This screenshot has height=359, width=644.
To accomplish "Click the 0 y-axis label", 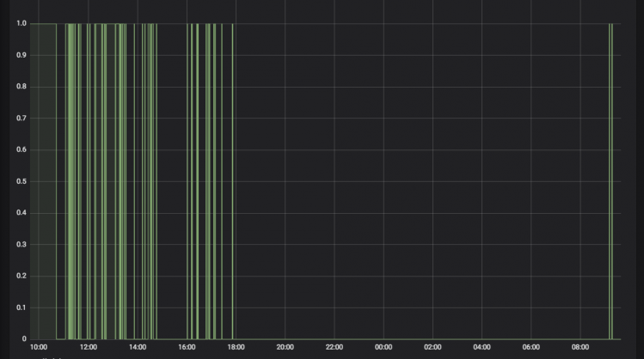I will pos(24,339).
